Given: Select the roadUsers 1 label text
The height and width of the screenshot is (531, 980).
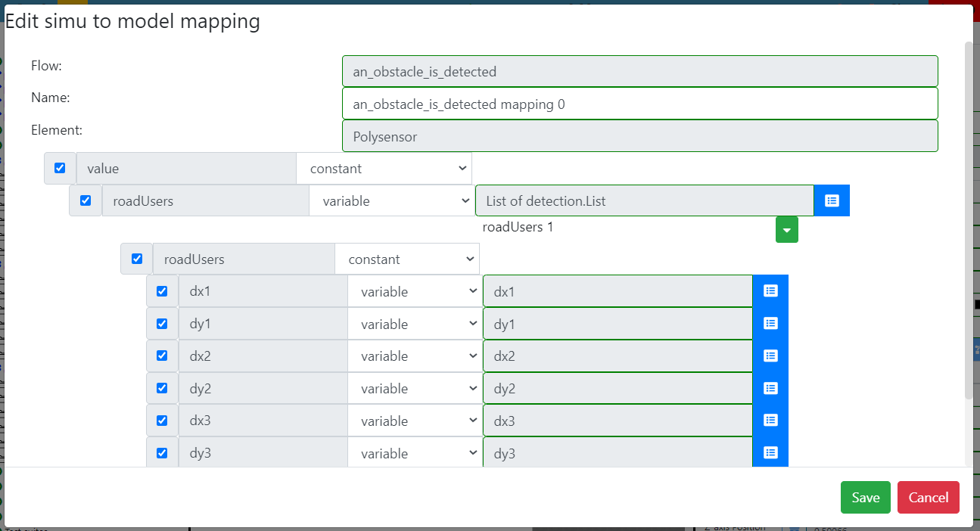Looking at the screenshot, I should coord(518,226).
